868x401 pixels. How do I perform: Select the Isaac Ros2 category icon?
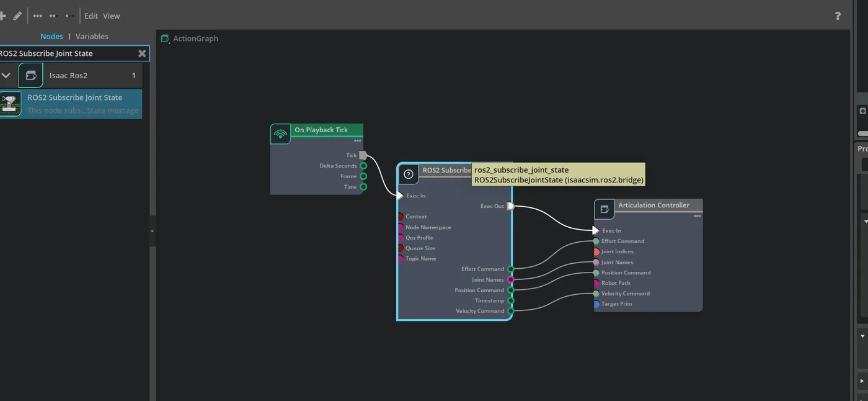click(31, 75)
